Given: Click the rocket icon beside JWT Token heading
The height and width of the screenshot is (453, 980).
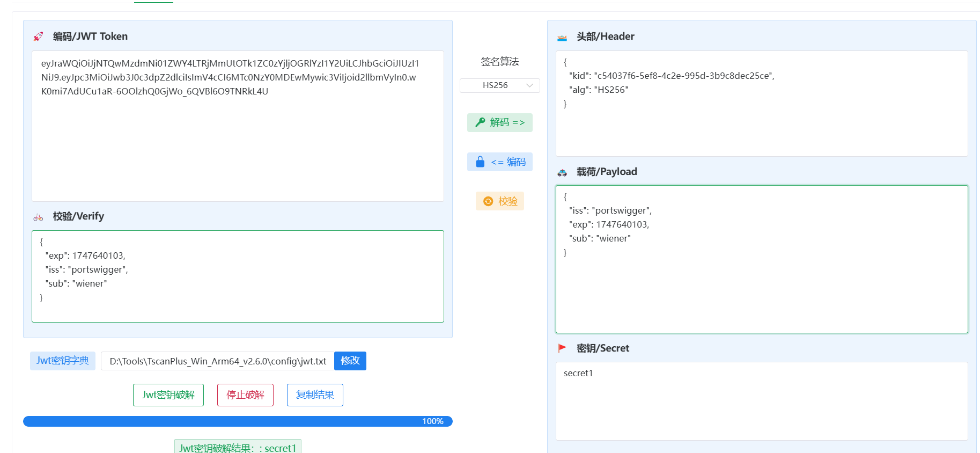Looking at the screenshot, I should click(38, 36).
